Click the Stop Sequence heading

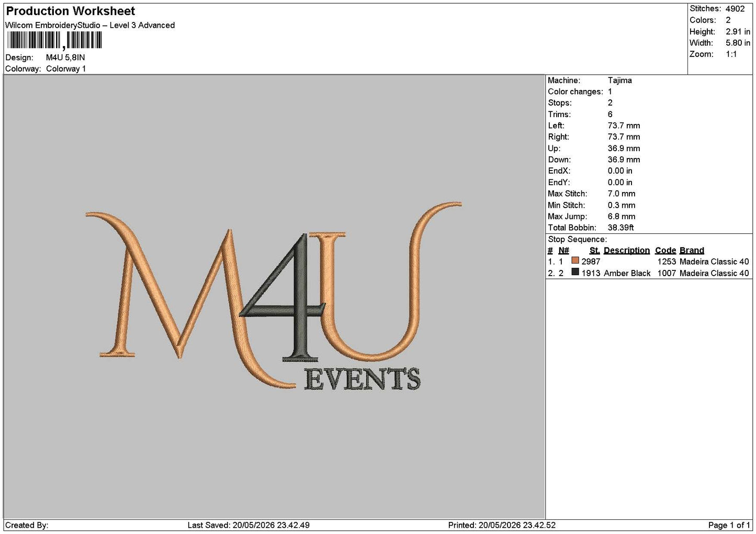[x=578, y=240]
